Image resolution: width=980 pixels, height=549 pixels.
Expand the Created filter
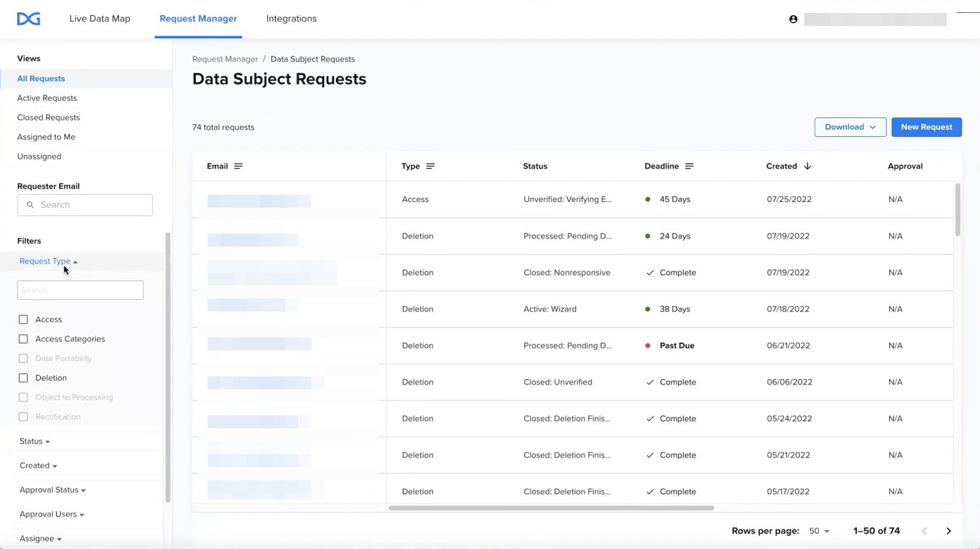pyautogui.click(x=38, y=465)
